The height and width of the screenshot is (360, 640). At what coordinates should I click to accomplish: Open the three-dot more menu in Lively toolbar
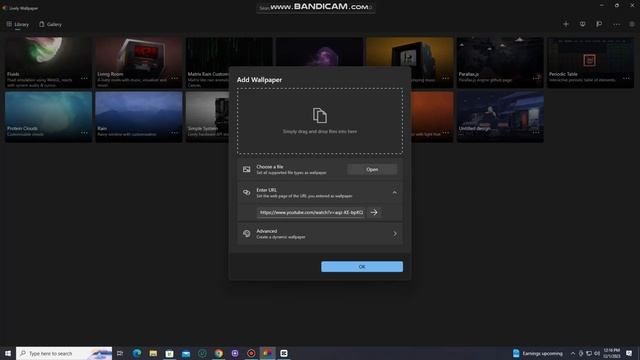click(616, 24)
